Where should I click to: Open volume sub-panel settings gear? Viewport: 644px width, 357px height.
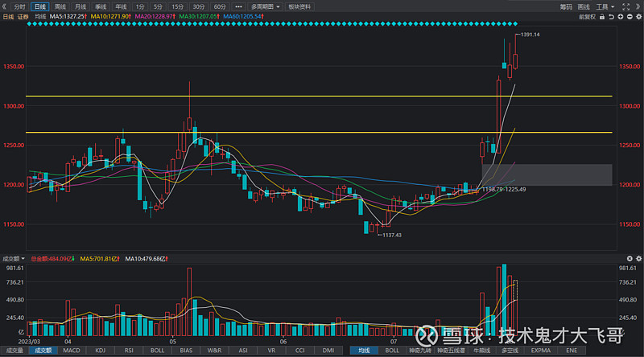pyautogui.click(x=638, y=259)
